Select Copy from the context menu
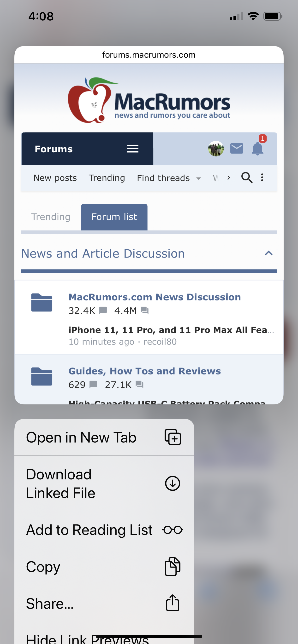The width and height of the screenshot is (298, 644). (104, 567)
